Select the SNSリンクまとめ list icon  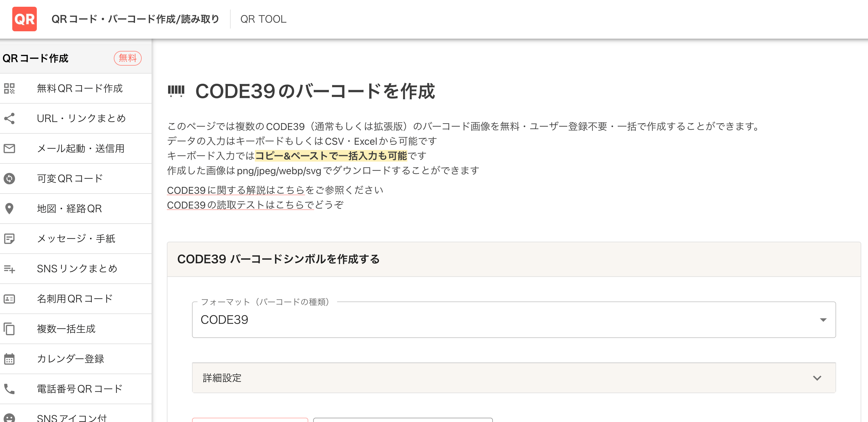pyautogui.click(x=10, y=268)
